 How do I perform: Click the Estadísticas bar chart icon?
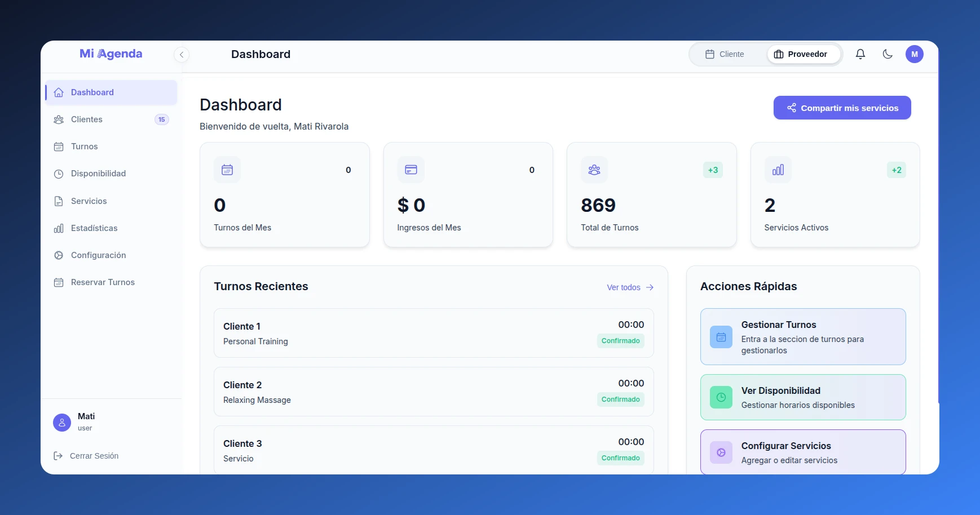59,228
